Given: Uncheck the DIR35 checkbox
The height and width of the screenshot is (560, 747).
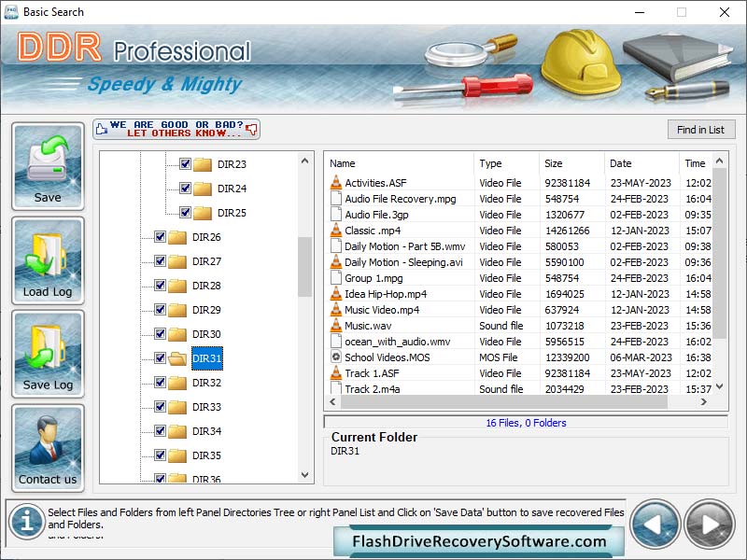Looking at the screenshot, I should (160, 455).
